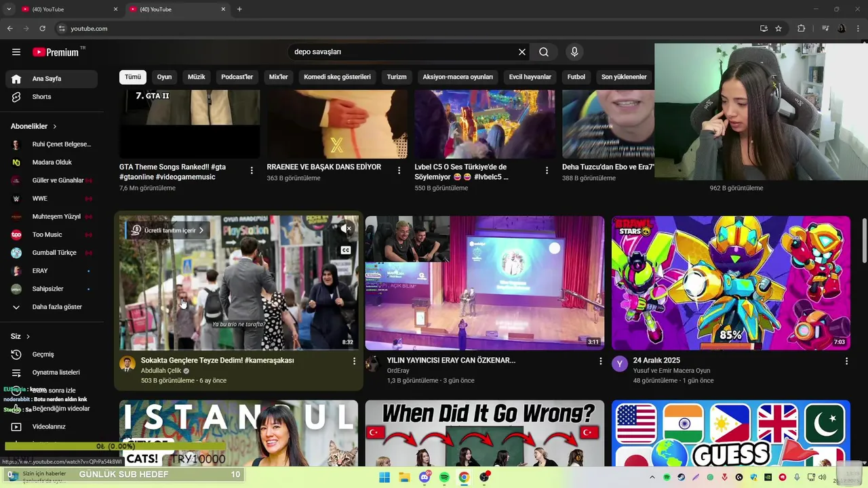Viewport: 868px width, 488px height.
Task: Open the Chrome profile avatar
Action: tap(842, 28)
